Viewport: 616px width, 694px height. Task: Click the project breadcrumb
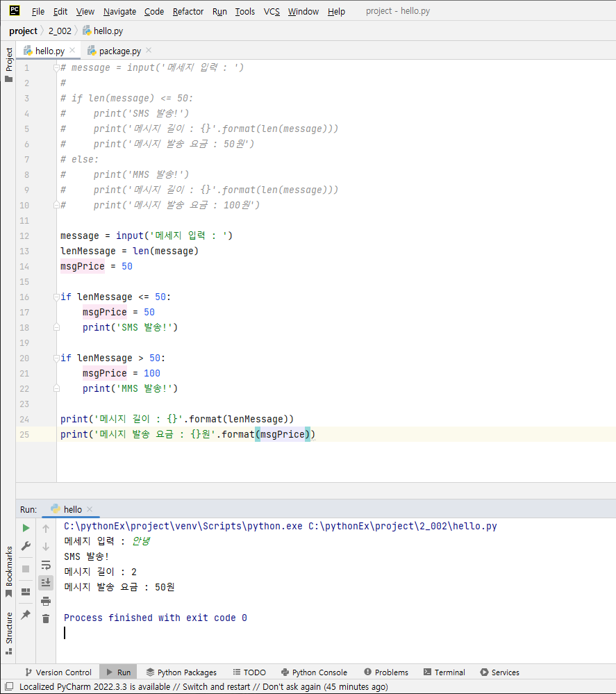(x=23, y=31)
